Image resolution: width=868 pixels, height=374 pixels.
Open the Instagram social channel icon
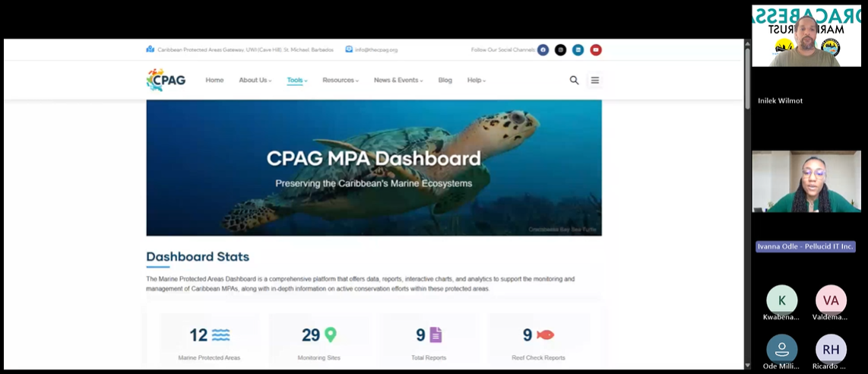(x=560, y=50)
